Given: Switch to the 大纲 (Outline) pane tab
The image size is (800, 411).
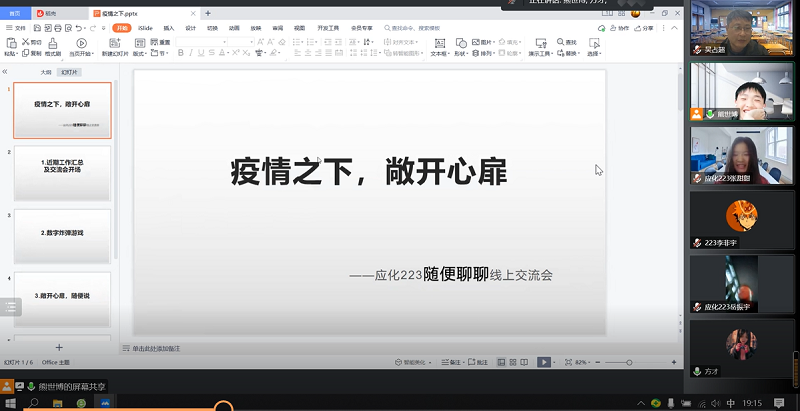Looking at the screenshot, I should (45, 72).
